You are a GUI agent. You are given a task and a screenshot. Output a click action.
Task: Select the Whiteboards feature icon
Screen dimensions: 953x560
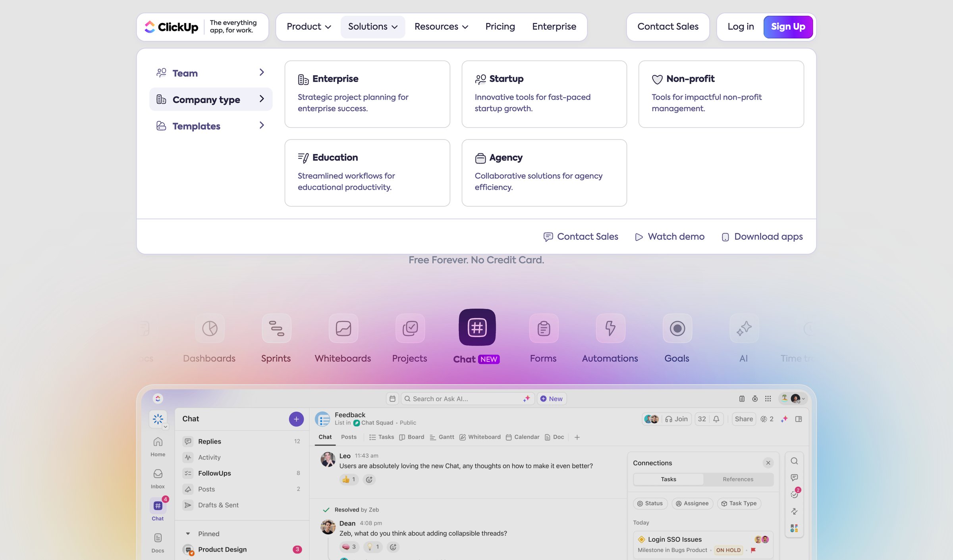tap(343, 328)
